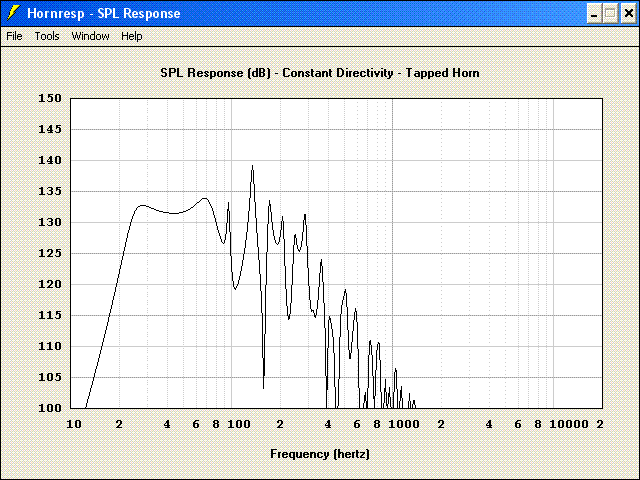Click the 120 dB axis label

50,284
